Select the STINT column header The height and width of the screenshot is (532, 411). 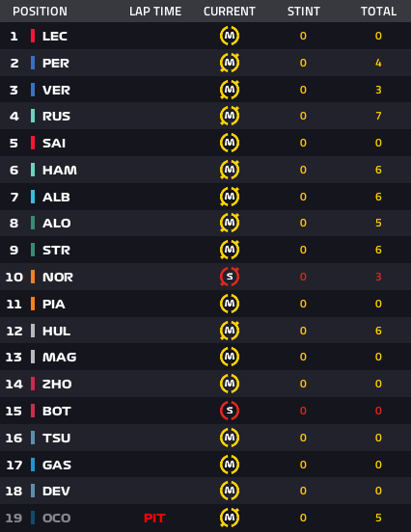coord(304,12)
